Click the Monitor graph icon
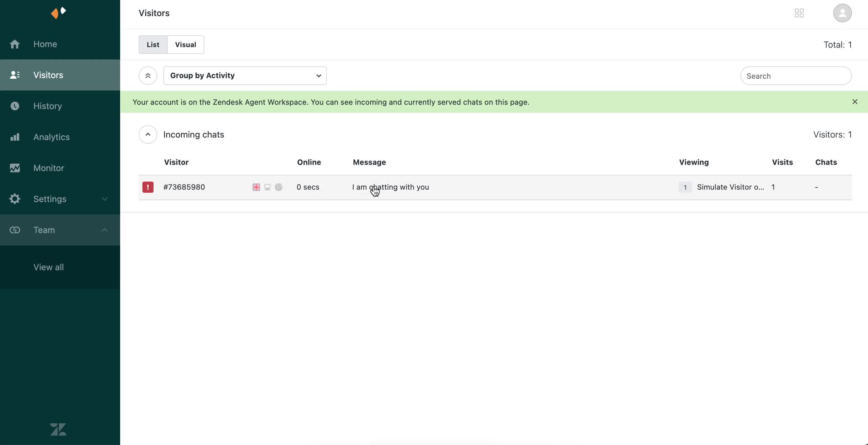The width and height of the screenshot is (868, 445). click(x=15, y=168)
